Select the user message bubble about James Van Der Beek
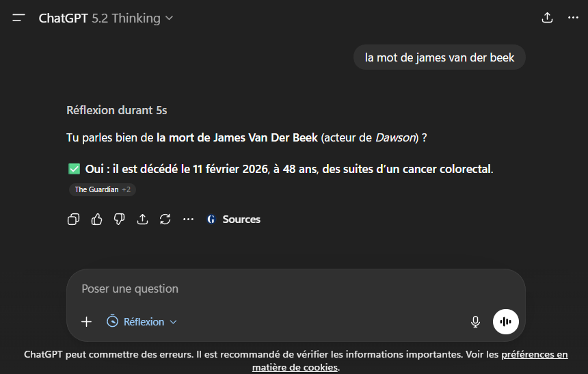 click(440, 57)
